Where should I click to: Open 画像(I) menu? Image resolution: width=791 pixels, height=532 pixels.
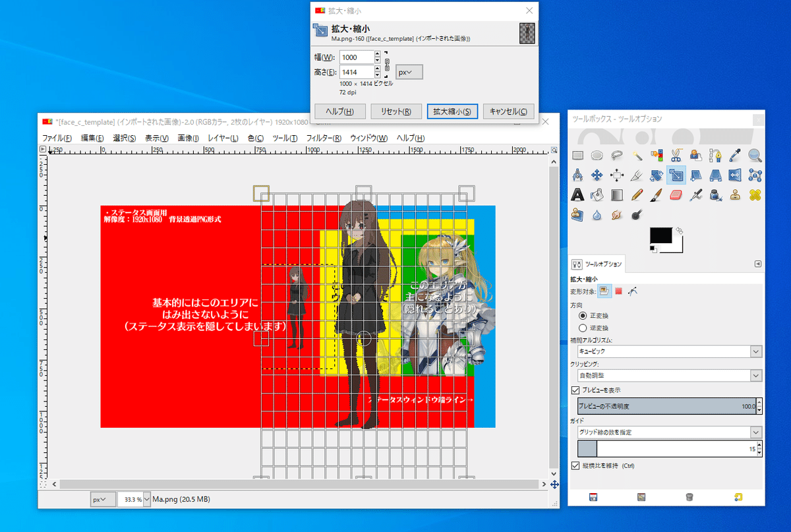(x=189, y=138)
